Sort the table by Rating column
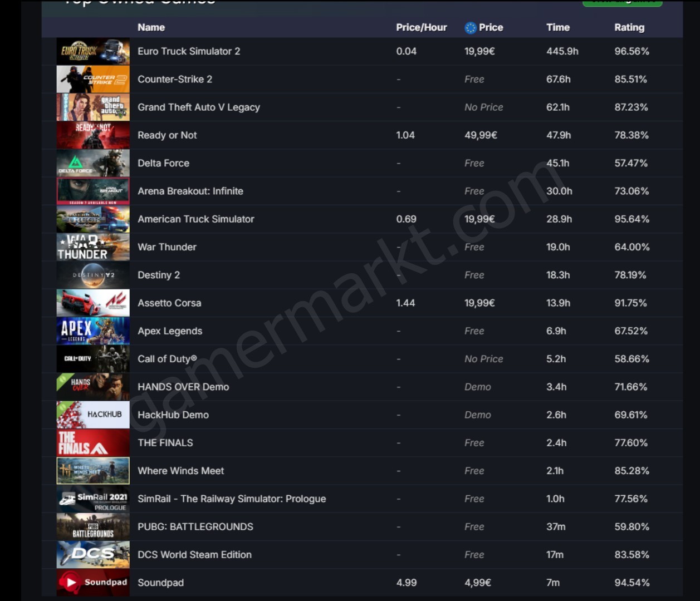This screenshot has width=700, height=601. coord(629,27)
